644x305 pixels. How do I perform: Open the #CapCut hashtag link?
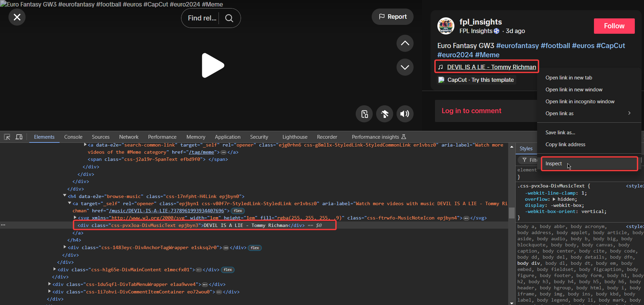(611, 46)
